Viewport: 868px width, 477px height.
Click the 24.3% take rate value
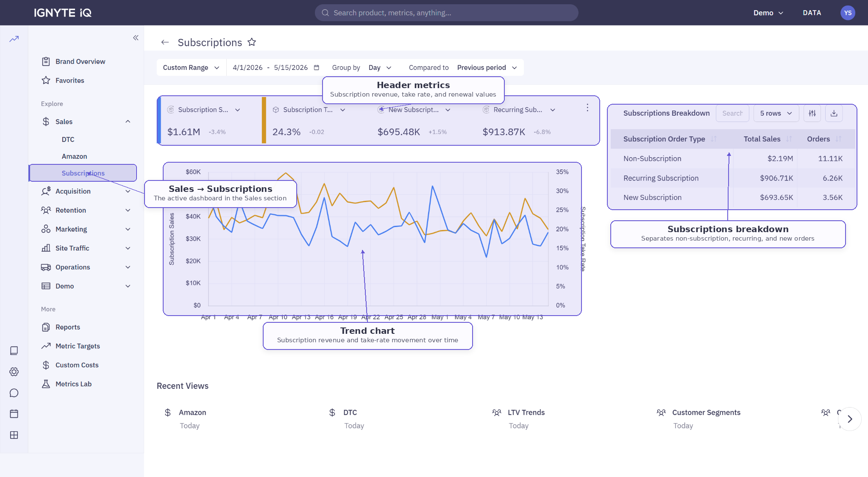tap(286, 132)
